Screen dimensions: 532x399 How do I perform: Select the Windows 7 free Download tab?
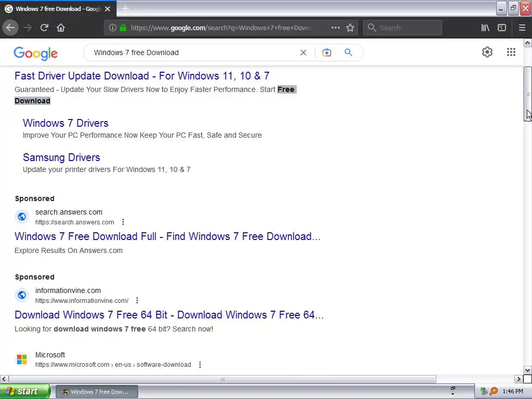[58, 9]
